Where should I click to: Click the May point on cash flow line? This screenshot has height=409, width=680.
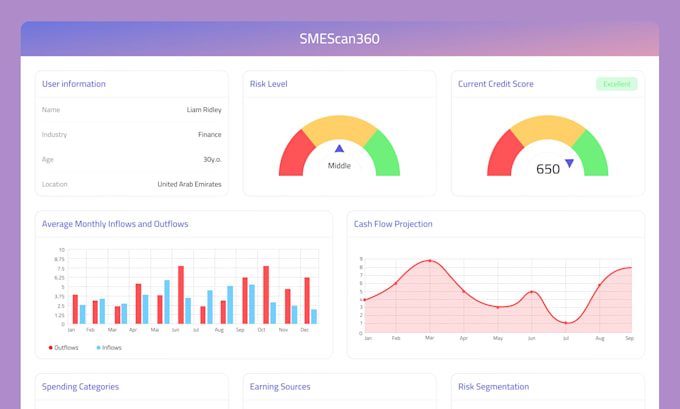(498, 308)
